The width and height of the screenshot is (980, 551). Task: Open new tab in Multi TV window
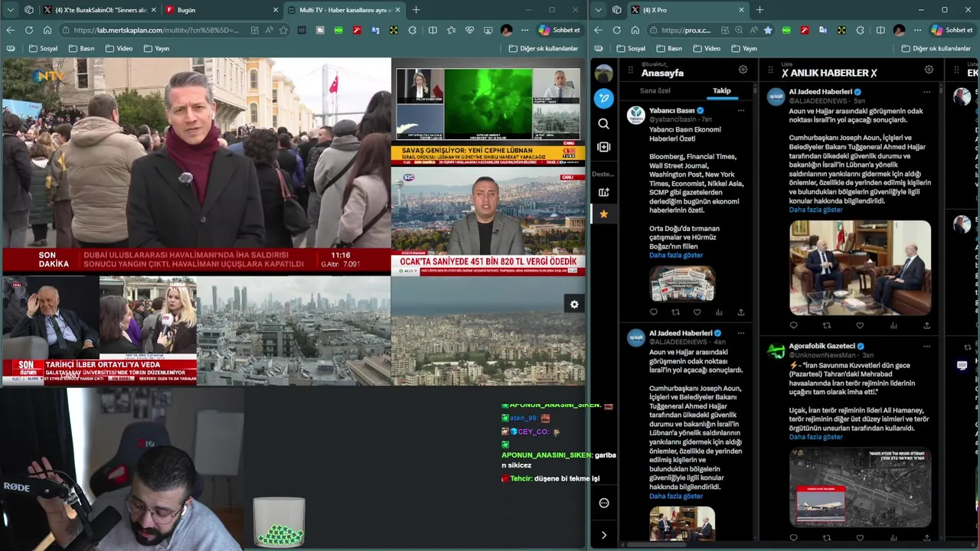[x=416, y=10]
